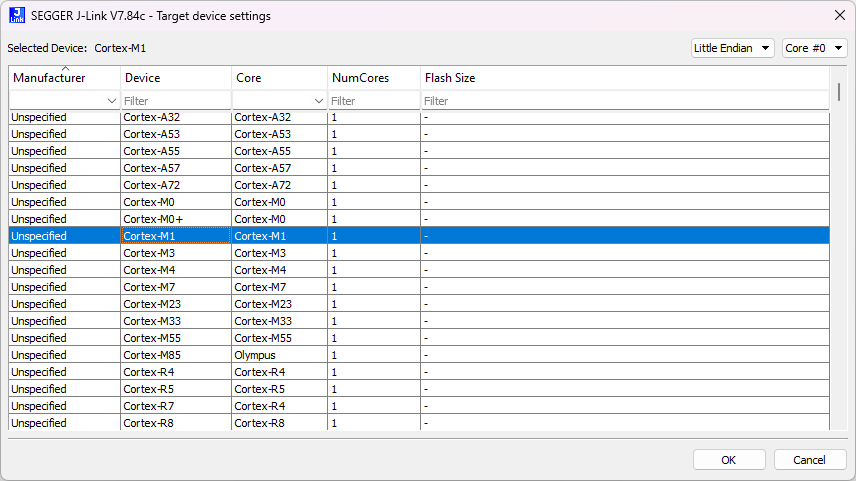
Task: Close the Target device settings dialog
Action: click(837, 15)
